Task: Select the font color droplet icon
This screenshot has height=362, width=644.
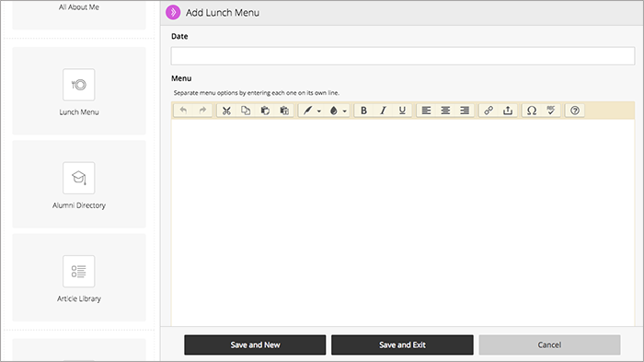Action: 333,111
